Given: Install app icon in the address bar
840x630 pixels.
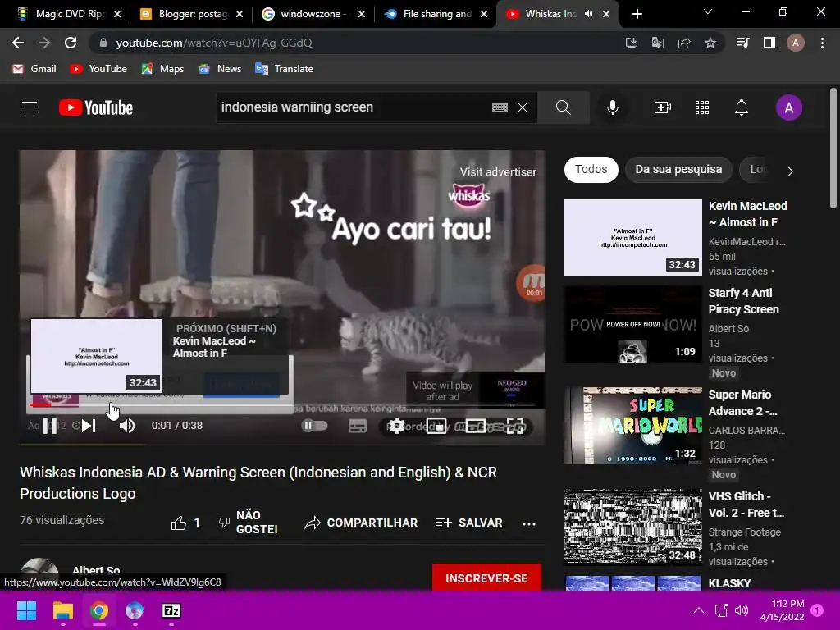Looking at the screenshot, I should [631, 43].
